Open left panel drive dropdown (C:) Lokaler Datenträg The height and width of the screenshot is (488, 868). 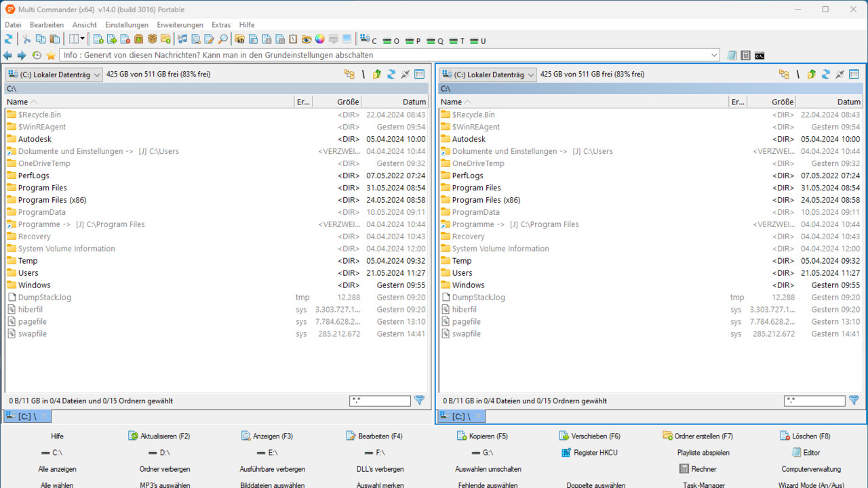click(x=54, y=75)
